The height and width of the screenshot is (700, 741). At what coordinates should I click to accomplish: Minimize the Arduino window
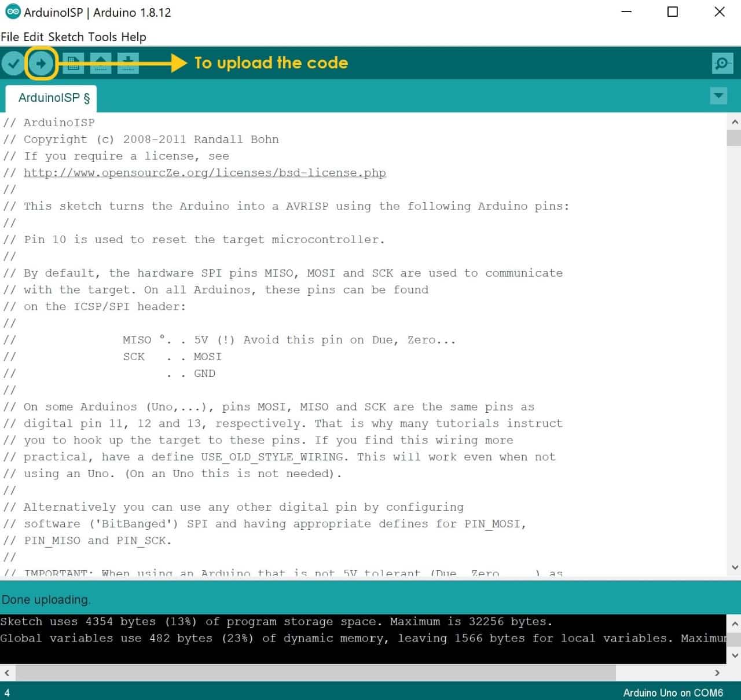click(626, 12)
